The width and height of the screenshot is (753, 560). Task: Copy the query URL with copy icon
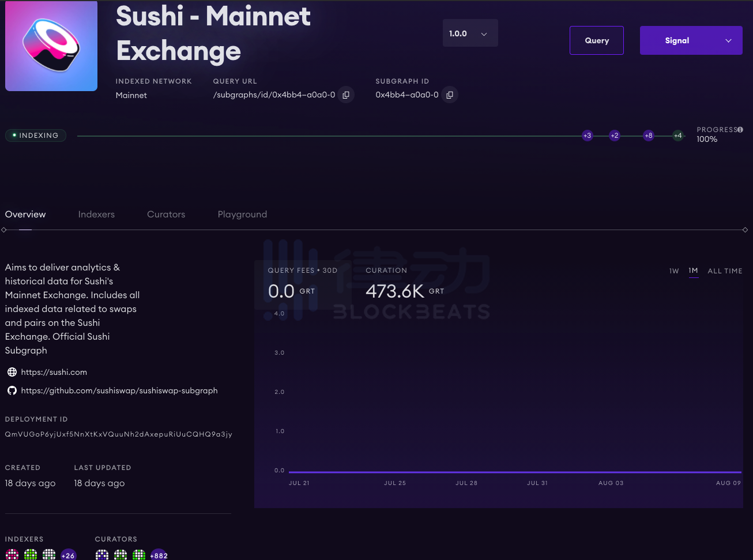click(346, 95)
